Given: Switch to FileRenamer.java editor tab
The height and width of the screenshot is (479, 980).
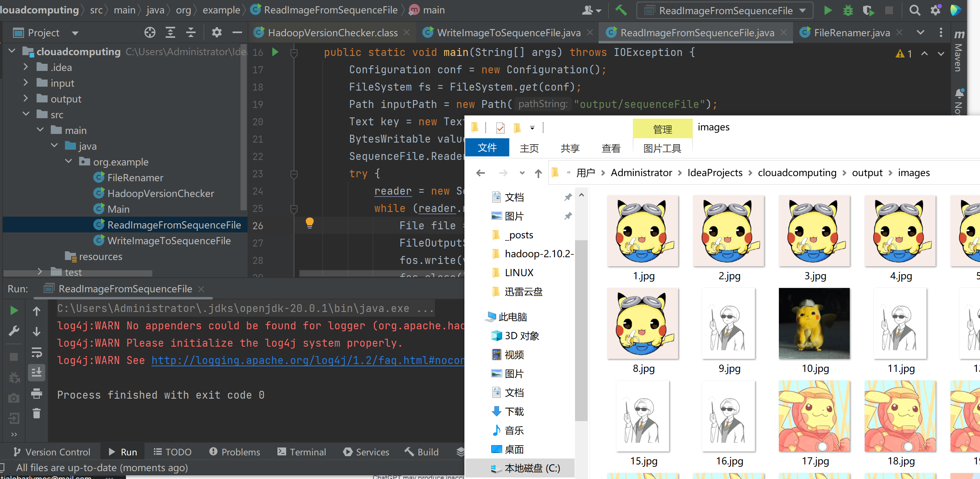Looking at the screenshot, I should click(852, 33).
